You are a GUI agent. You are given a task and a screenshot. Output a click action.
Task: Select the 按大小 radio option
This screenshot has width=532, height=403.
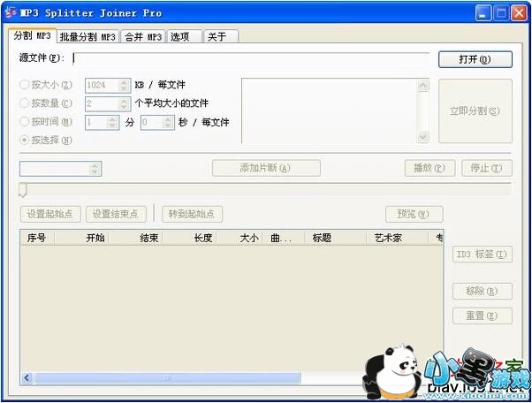click(x=46, y=85)
